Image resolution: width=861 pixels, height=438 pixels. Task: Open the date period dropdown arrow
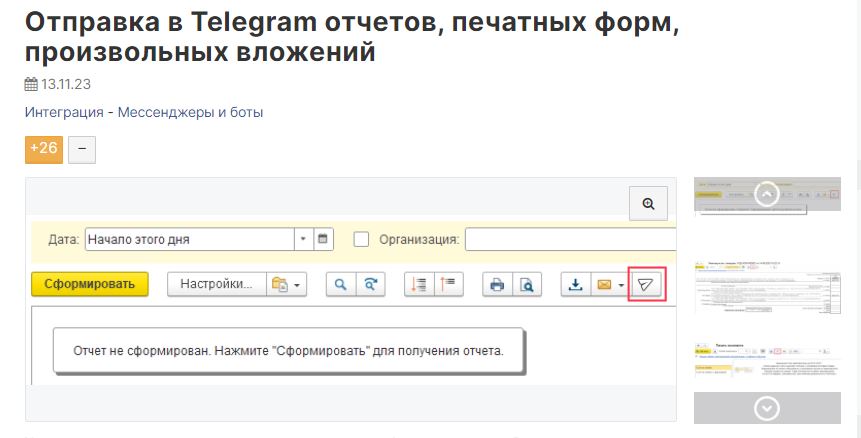303,240
